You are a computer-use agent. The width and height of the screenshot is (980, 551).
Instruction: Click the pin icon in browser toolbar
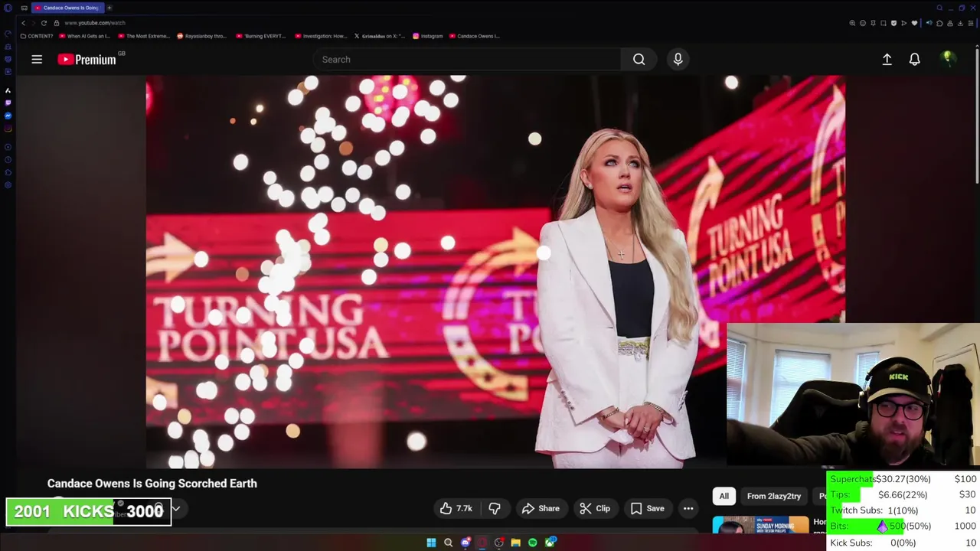(873, 23)
